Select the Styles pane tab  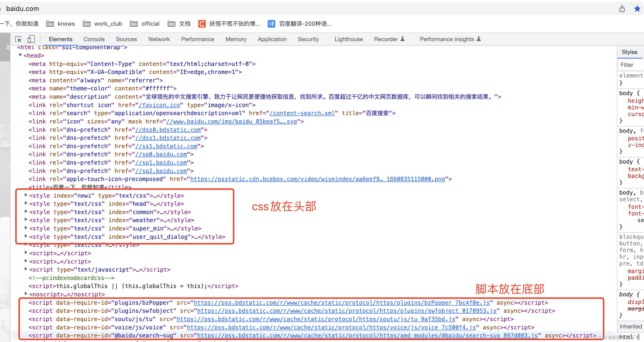pos(629,52)
